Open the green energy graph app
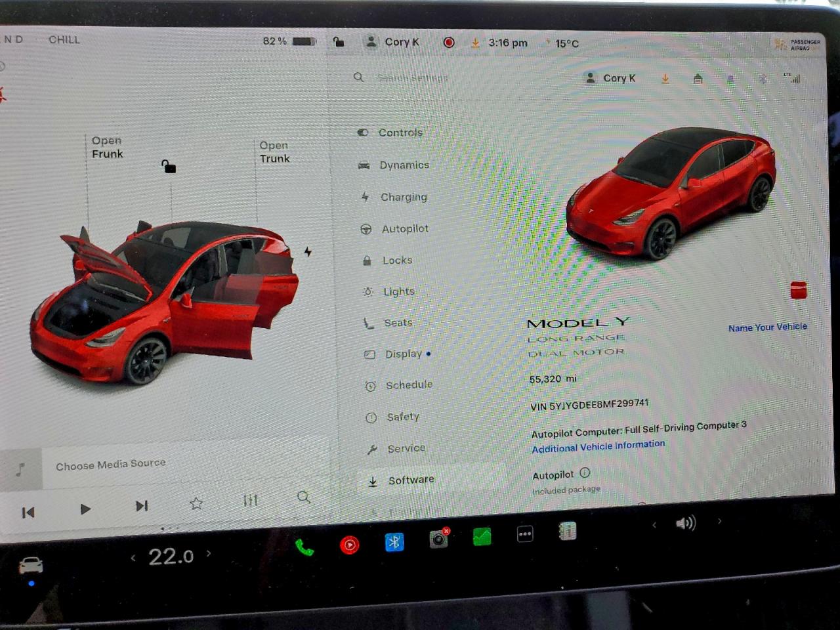The height and width of the screenshot is (630, 840). point(482,536)
